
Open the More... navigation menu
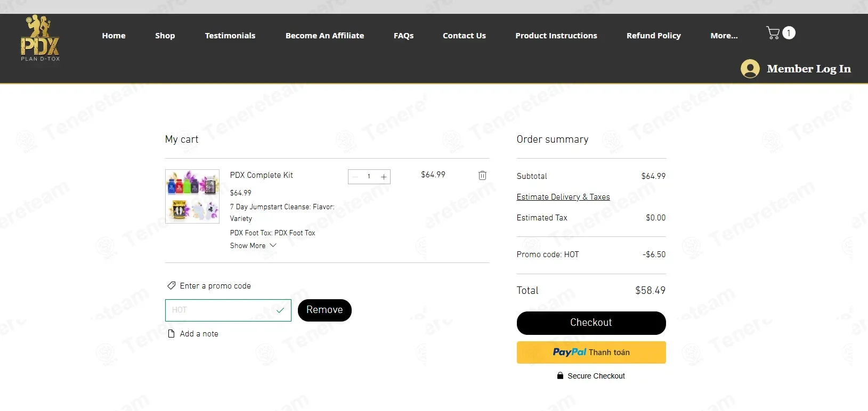coord(724,36)
